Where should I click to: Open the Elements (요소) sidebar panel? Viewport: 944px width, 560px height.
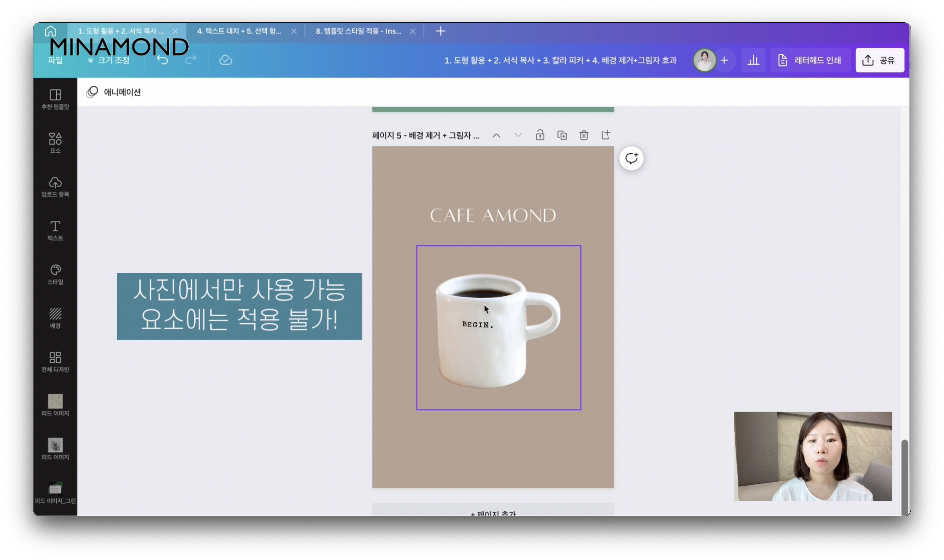55,143
